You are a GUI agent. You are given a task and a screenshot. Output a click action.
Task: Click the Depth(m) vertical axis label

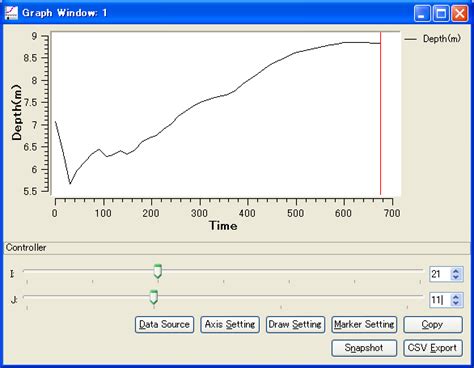16,112
